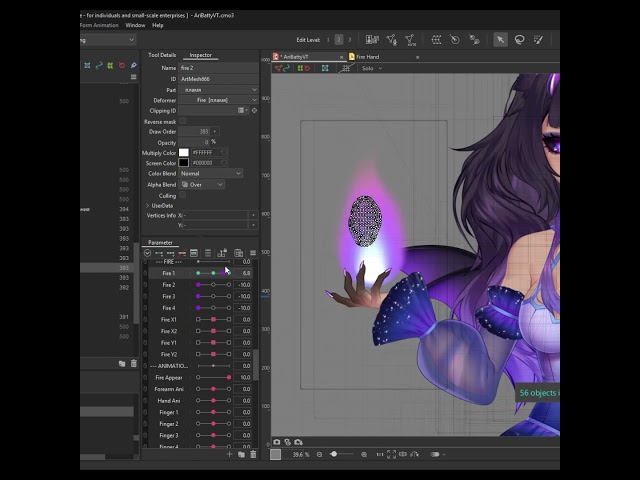Select the Arrow selection tool

pyautogui.click(x=500, y=40)
